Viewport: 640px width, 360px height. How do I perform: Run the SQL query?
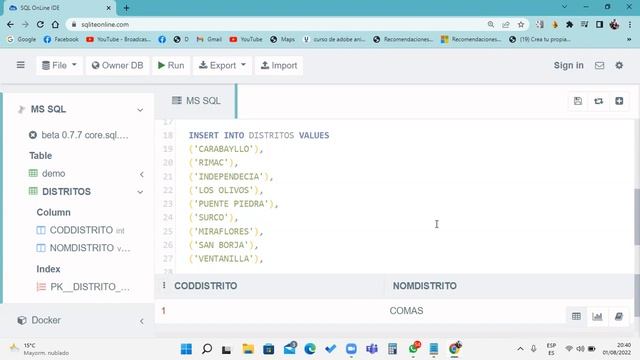pyautogui.click(x=171, y=65)
